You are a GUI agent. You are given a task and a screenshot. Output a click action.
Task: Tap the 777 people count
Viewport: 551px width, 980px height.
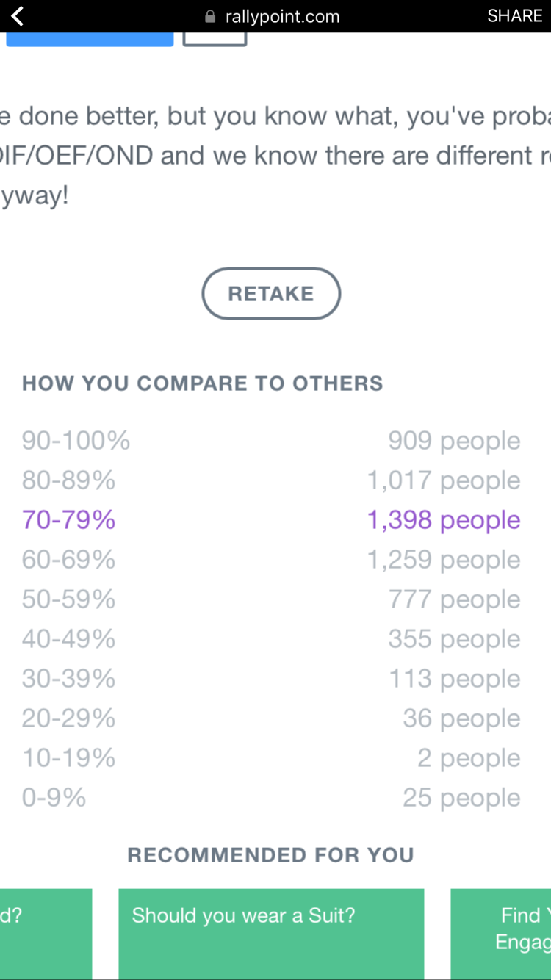coord(454,599)
